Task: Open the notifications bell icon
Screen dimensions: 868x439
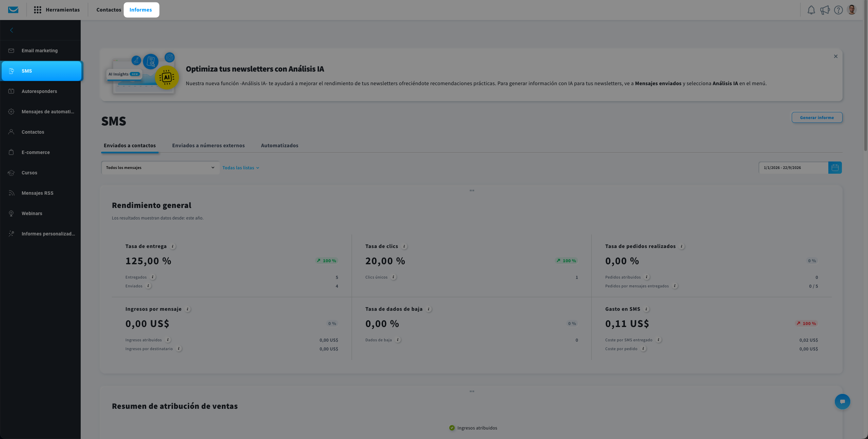Action: [x=811, y=10]
